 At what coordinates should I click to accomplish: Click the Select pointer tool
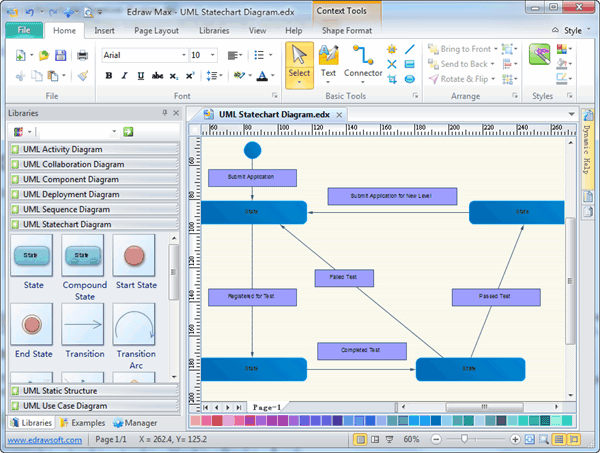pos(299,63)
